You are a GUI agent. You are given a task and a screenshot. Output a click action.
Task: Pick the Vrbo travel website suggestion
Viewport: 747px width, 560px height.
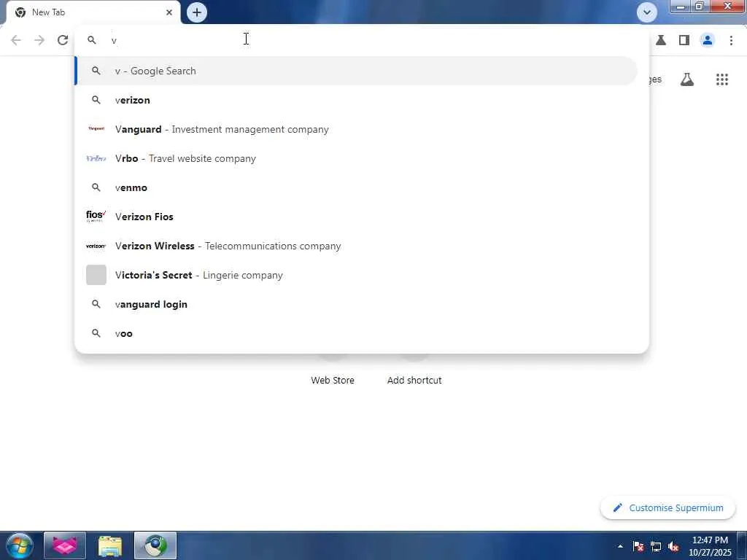pyautogui.click(x=356, y=158)
